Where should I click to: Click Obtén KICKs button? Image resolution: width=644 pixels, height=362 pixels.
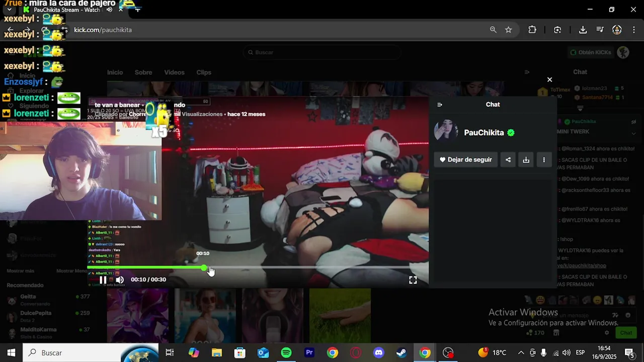591,52
